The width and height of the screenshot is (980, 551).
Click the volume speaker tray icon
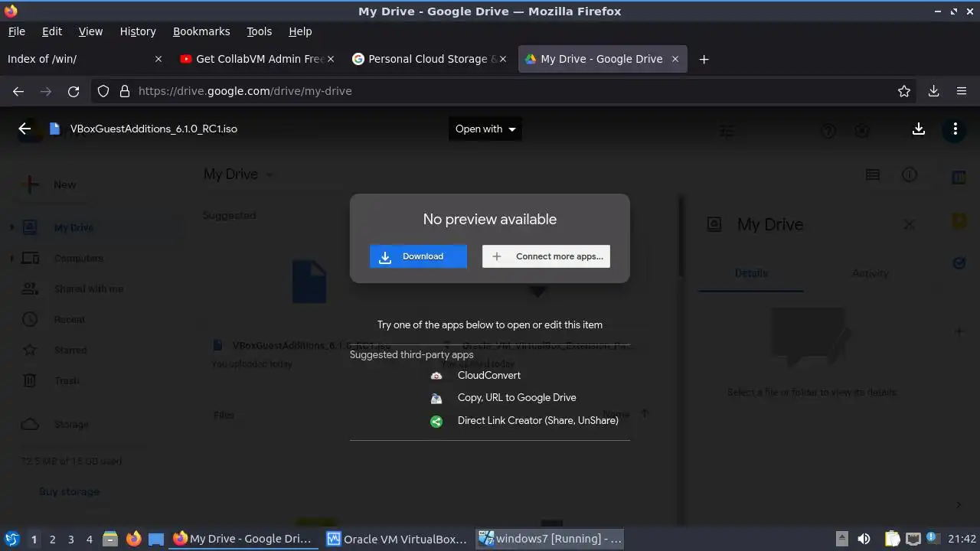point(864,539)
